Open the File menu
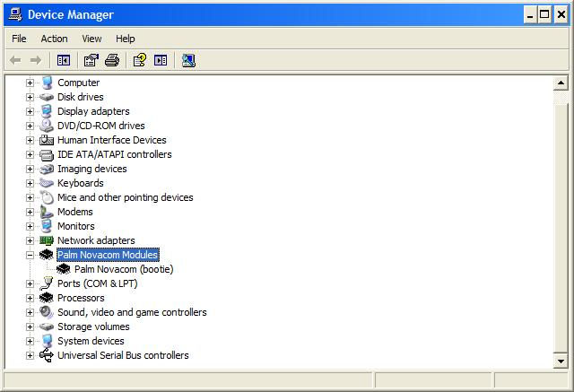The image size is (574, 392). (19, 39)
